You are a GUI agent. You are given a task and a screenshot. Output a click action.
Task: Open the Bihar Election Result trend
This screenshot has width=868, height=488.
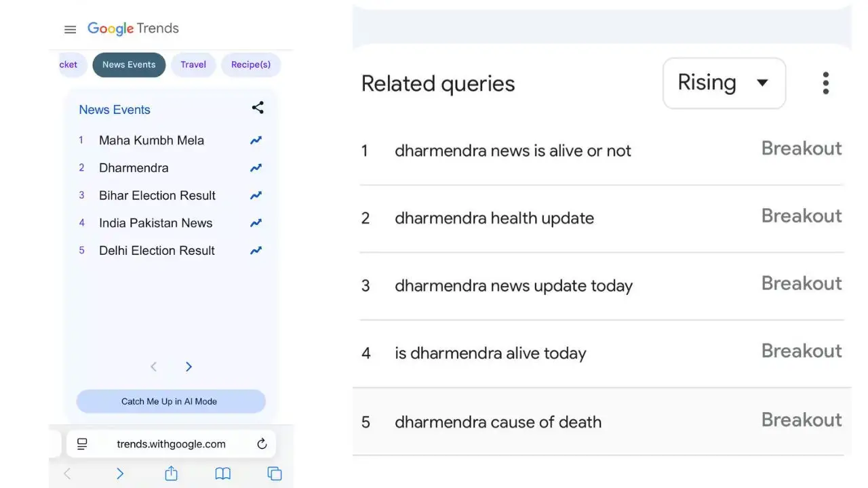pyautogui.click(x=157, y=195)
